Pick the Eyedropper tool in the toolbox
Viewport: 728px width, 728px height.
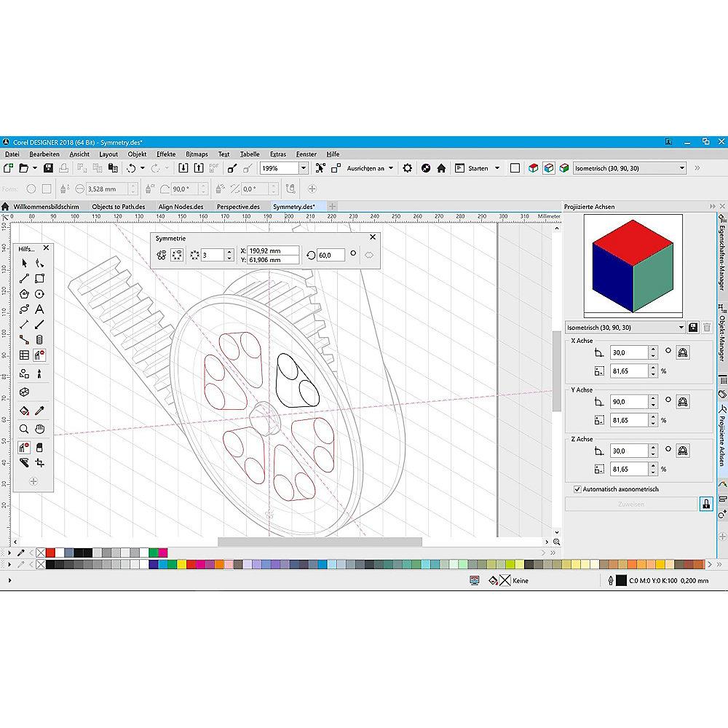40,411
